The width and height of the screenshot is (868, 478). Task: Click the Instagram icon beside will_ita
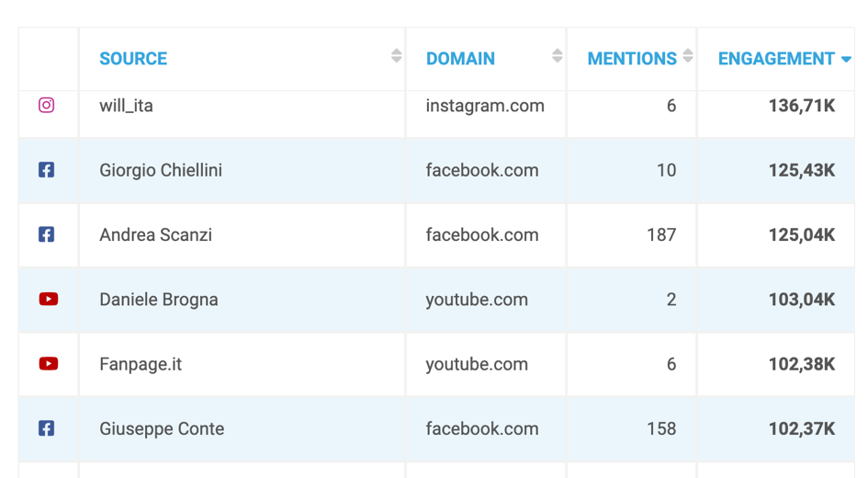coord(46,106)
